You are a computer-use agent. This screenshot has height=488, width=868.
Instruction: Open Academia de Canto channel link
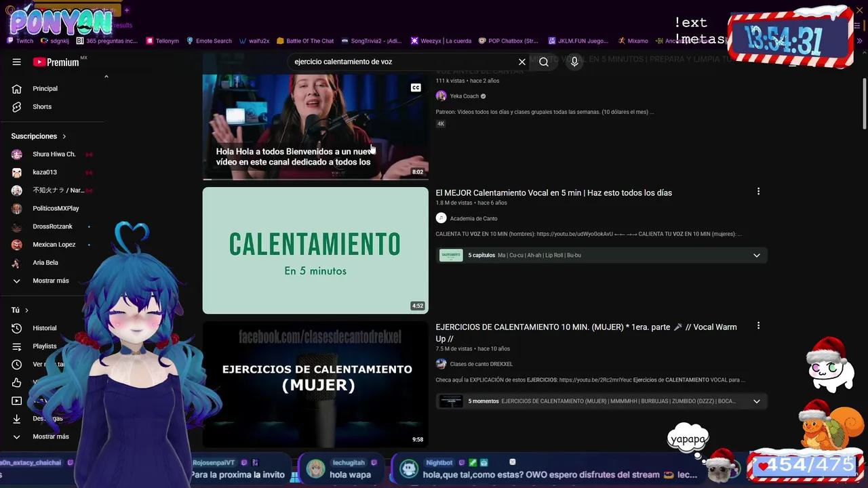[473, 219]
